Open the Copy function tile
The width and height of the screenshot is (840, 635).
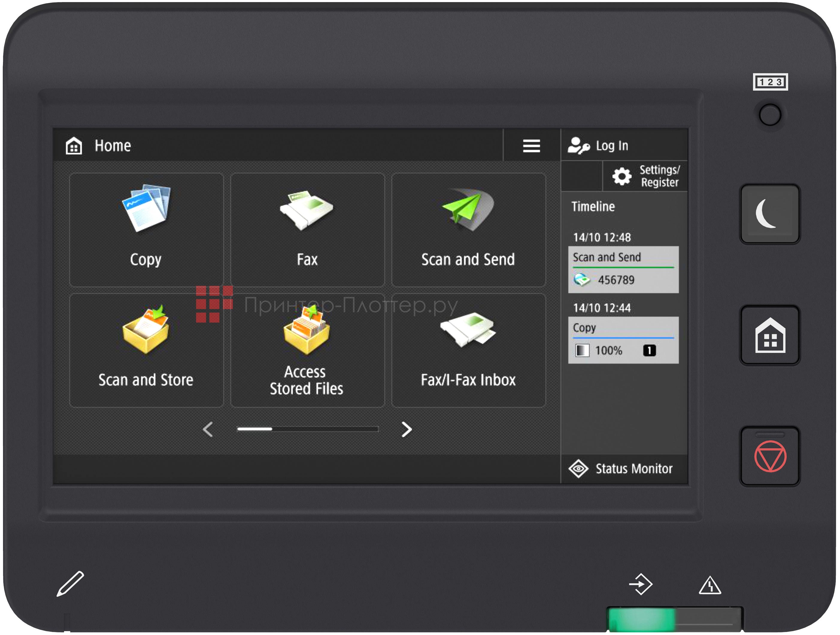(x=146, y=230)
